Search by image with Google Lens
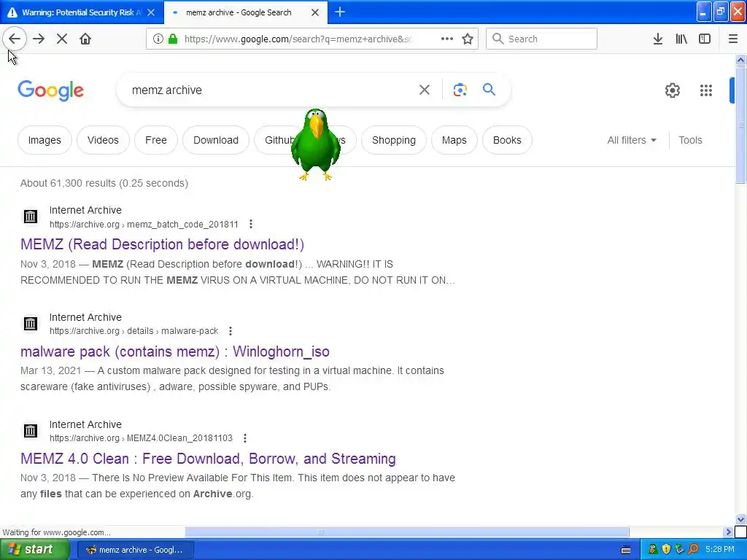The image size is (747, 560). pos(460,90)
